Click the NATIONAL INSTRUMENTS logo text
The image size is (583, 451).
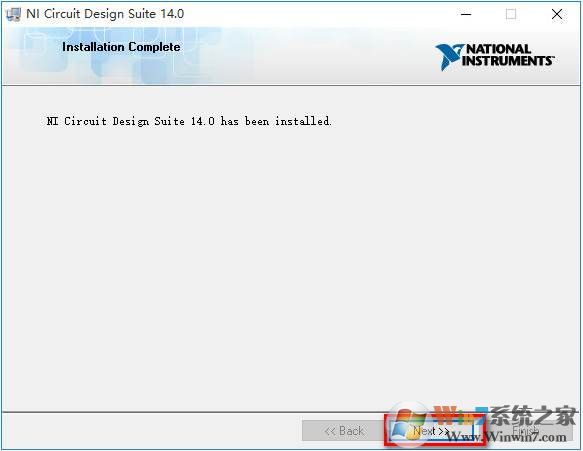(x=508, y=55)
